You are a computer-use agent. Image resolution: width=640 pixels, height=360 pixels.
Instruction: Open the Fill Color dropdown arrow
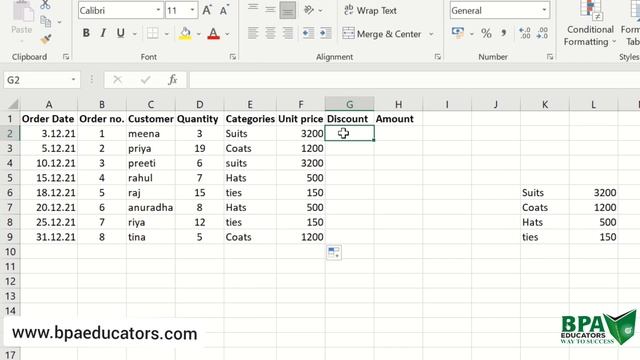click(199, 34)
